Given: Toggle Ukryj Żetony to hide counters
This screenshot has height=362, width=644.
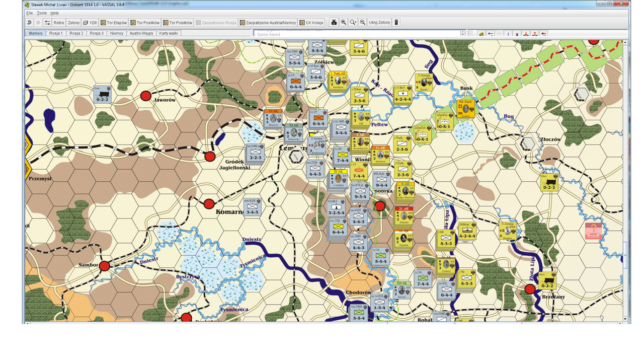Looking at the screenshot, I should tap(379, 23).
